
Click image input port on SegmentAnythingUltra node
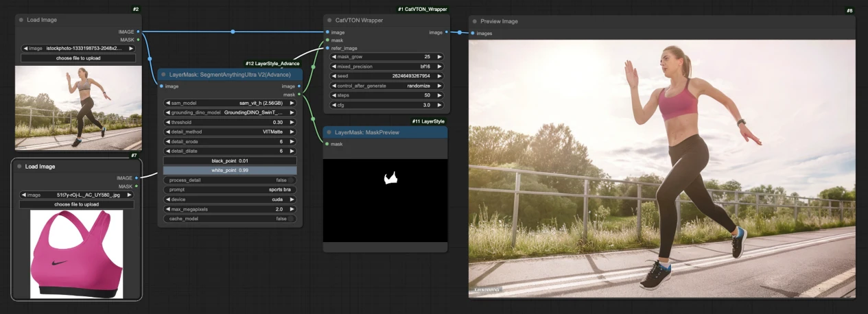(161, 86)
